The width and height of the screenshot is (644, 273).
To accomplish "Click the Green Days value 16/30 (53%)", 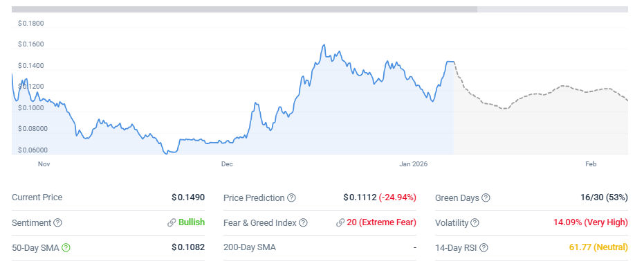I will (605, 197).
